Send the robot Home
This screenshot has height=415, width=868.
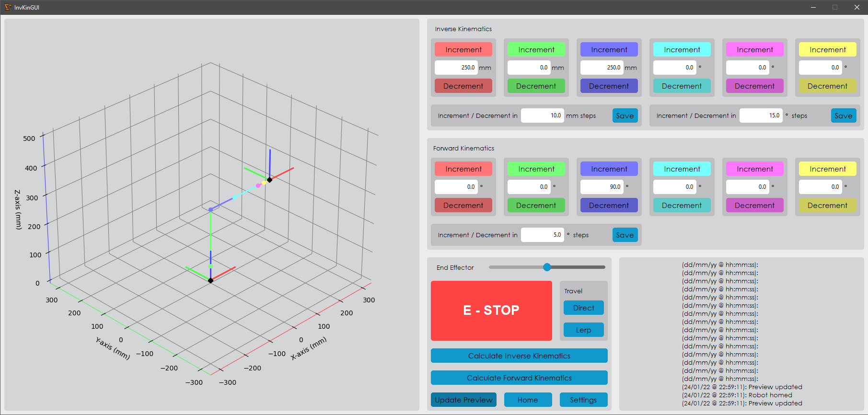[528, 400]
